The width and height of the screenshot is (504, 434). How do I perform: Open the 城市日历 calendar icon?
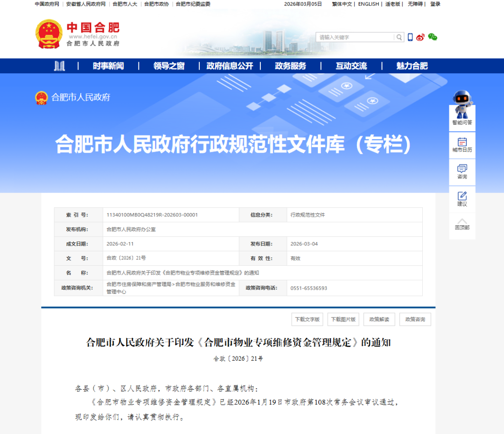coord(462,145)
